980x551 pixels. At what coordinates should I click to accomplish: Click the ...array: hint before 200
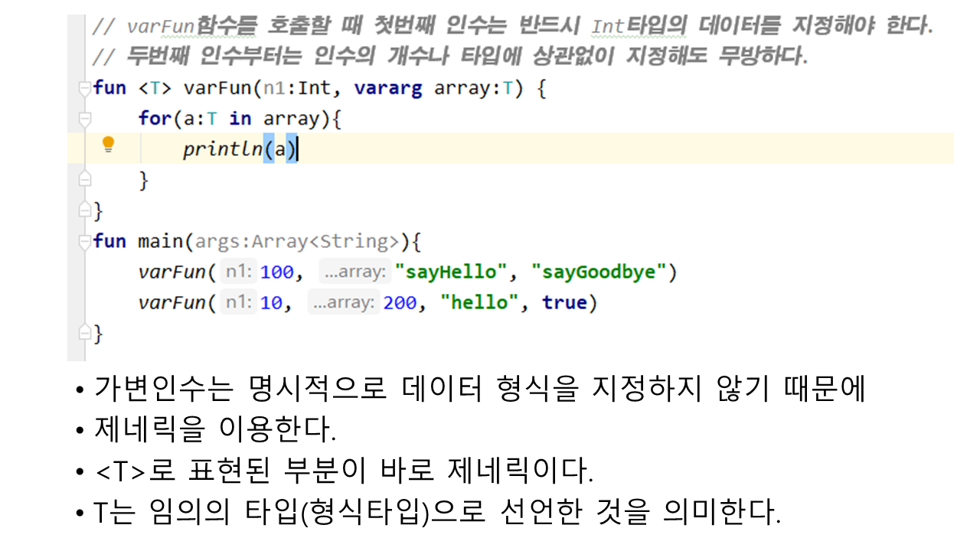point(342,302)
